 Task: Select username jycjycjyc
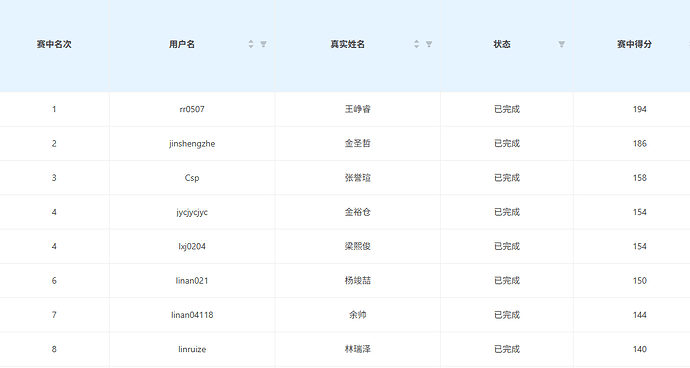(192, 212)
